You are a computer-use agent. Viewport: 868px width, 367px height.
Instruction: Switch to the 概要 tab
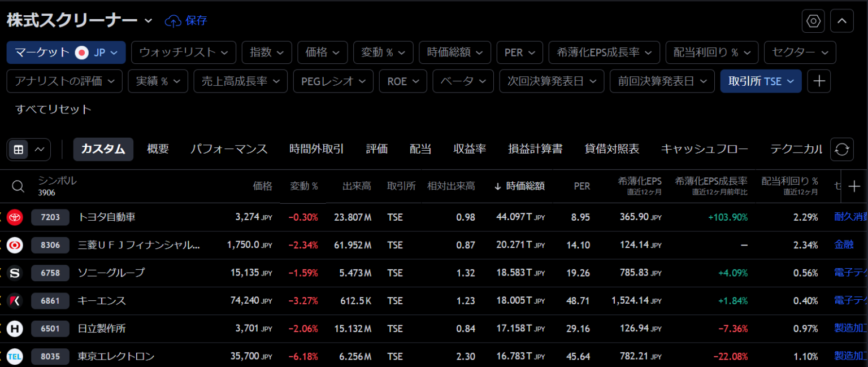click(x=157, y=150)
